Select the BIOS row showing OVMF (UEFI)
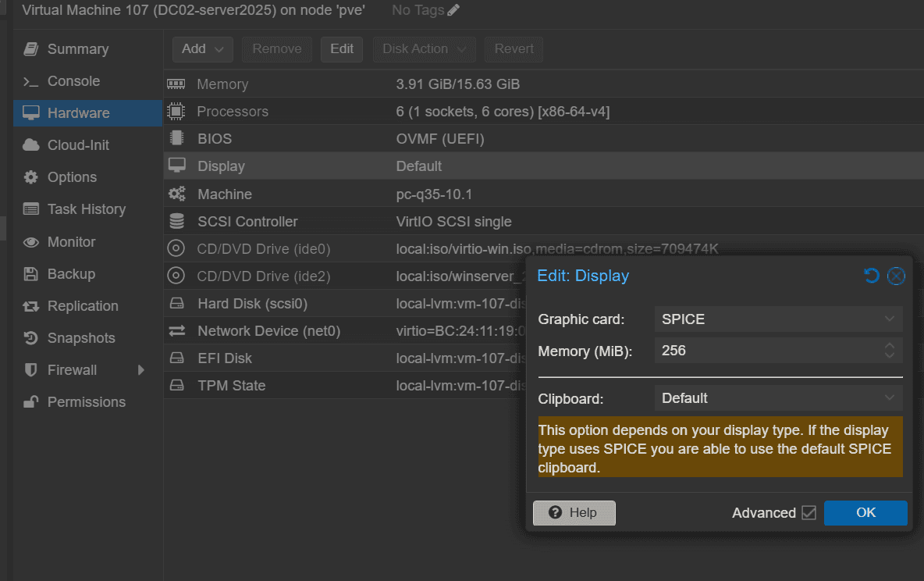This screenshot has width=924, height=581. 543,139
